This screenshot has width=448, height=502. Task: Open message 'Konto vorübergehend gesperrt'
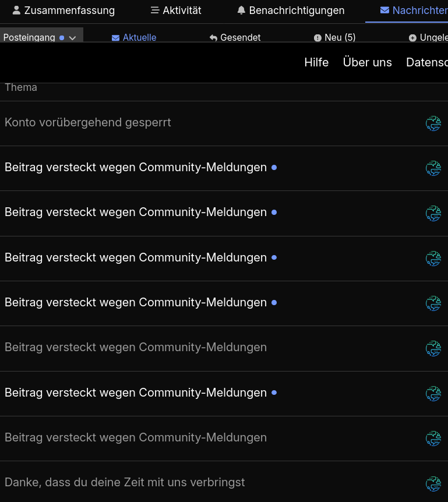coord(88,123)
